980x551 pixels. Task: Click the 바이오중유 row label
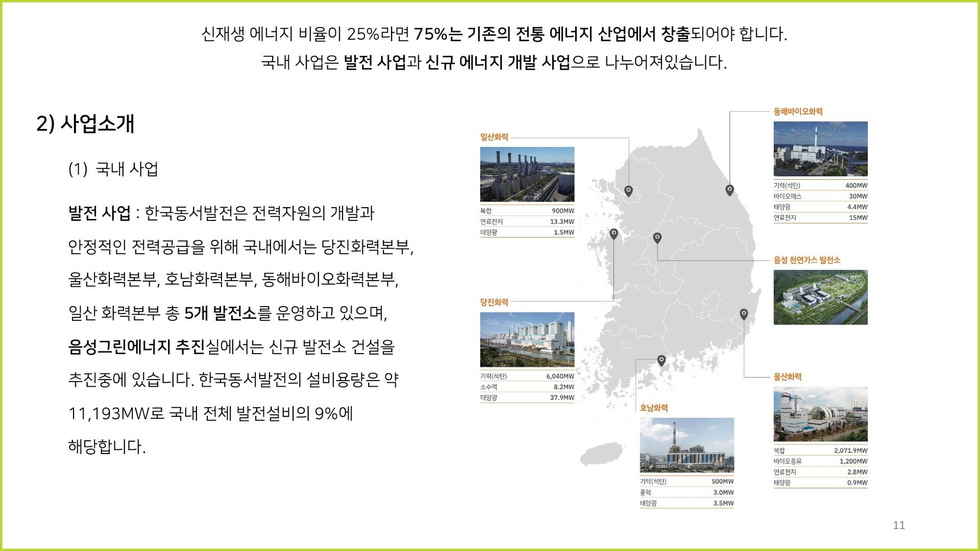click(788, 461)
